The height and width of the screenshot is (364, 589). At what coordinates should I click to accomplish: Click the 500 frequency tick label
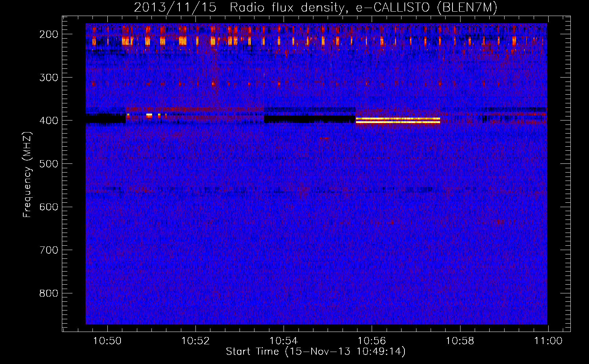click(49, 164)
